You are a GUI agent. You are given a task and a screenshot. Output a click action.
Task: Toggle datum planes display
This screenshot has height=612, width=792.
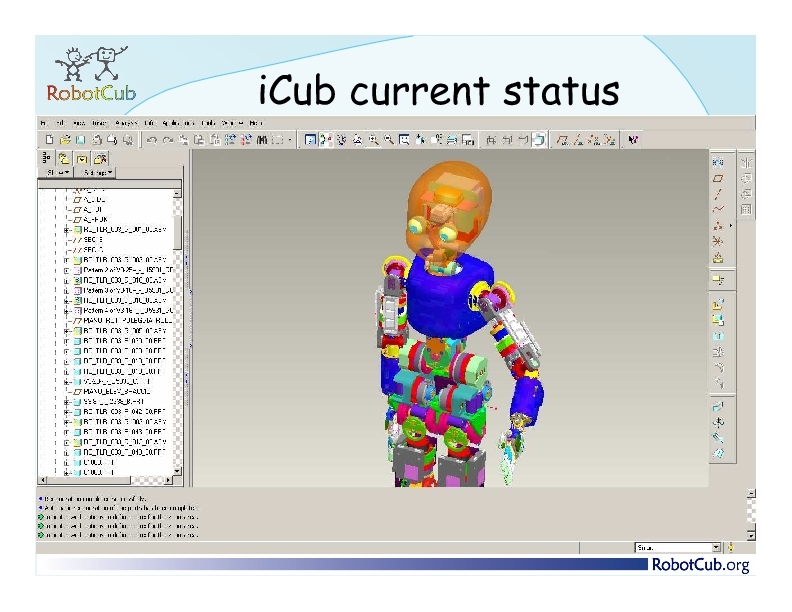click(562, 140)
